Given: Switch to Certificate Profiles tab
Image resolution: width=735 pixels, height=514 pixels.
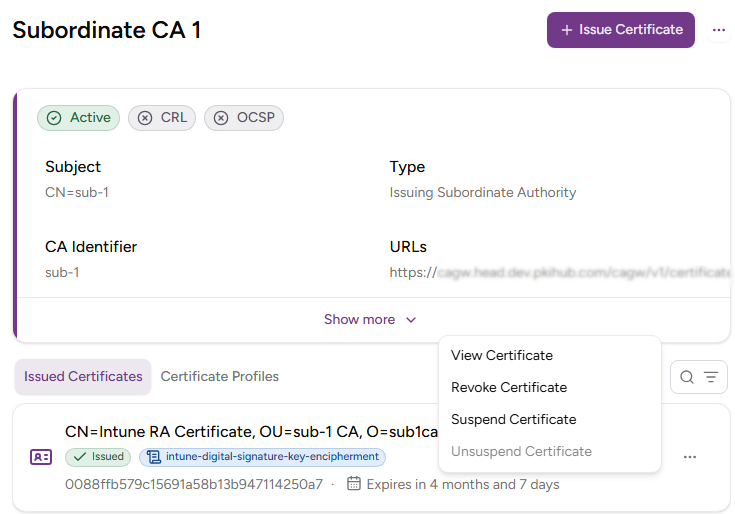Looking at the screenshot, I should 220,377.
